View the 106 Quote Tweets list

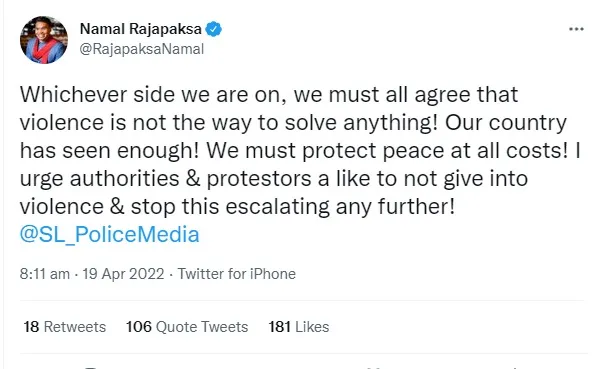click(187, 327)
